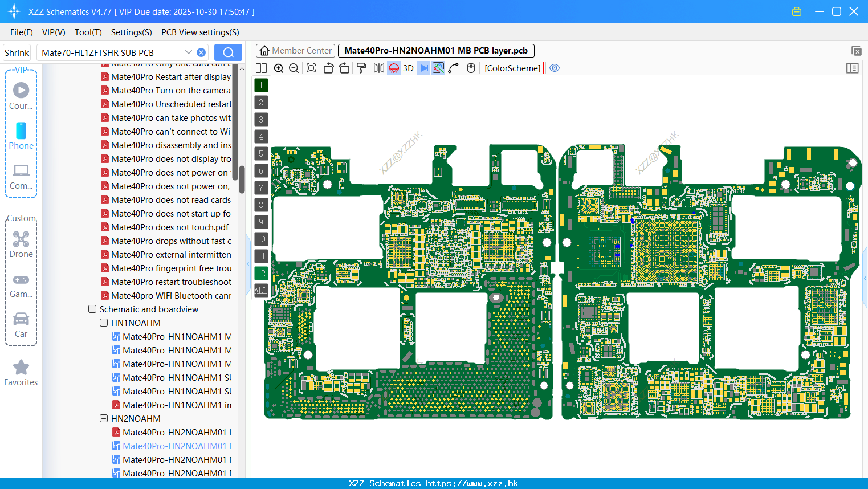Screen dimensions: 868x489
Task: Select PCB layer 12
Action: 261,274
